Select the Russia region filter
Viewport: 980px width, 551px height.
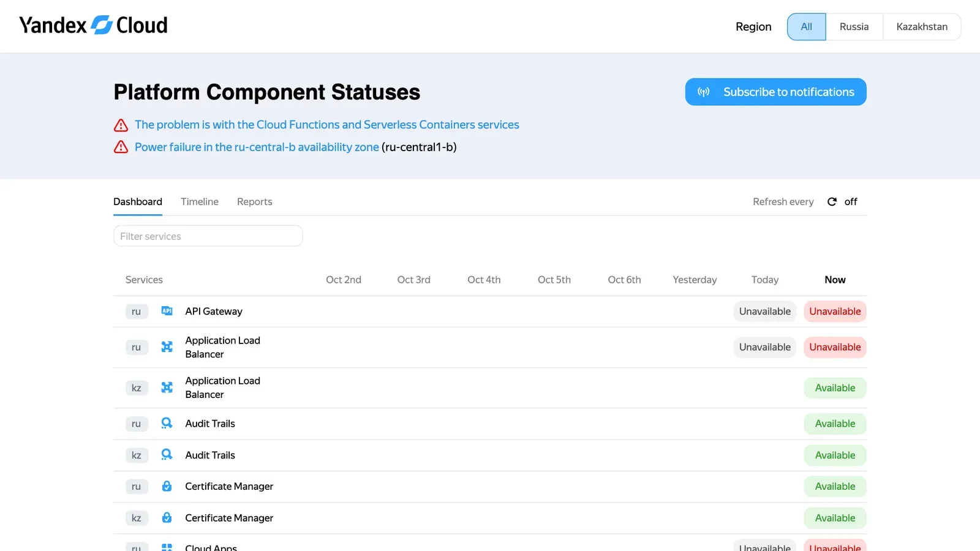click(x=854, y=27)
